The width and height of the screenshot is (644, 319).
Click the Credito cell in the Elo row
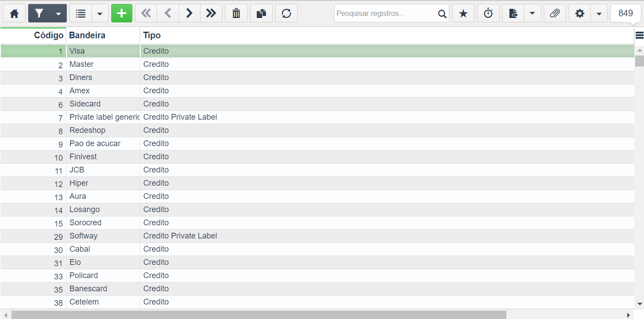(x=387, y=262)
